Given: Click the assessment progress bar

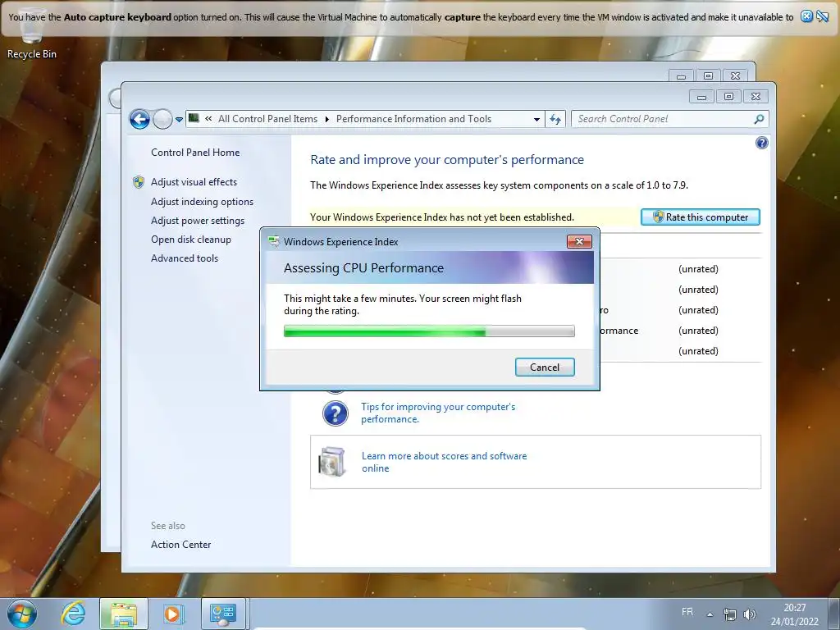Looking at the screenshot, I should point(429,331).
